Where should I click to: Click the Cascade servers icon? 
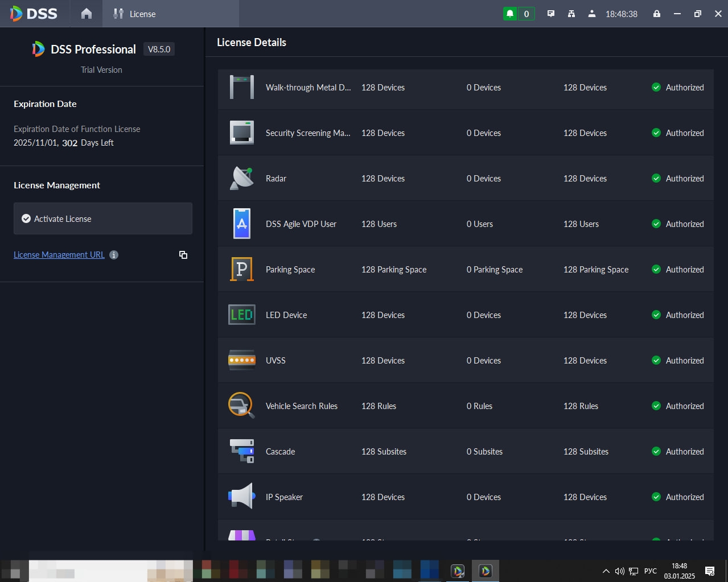tap(242, 451)
